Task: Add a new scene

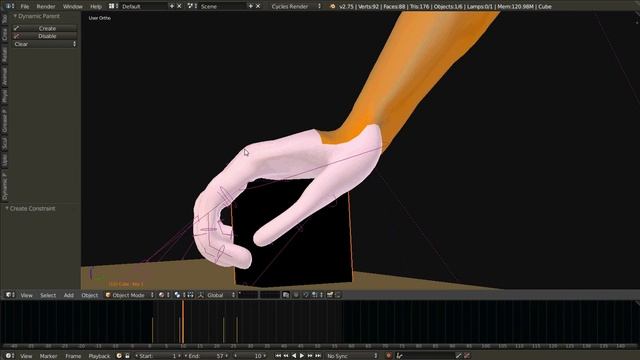Action: click(x=251, y=6)
